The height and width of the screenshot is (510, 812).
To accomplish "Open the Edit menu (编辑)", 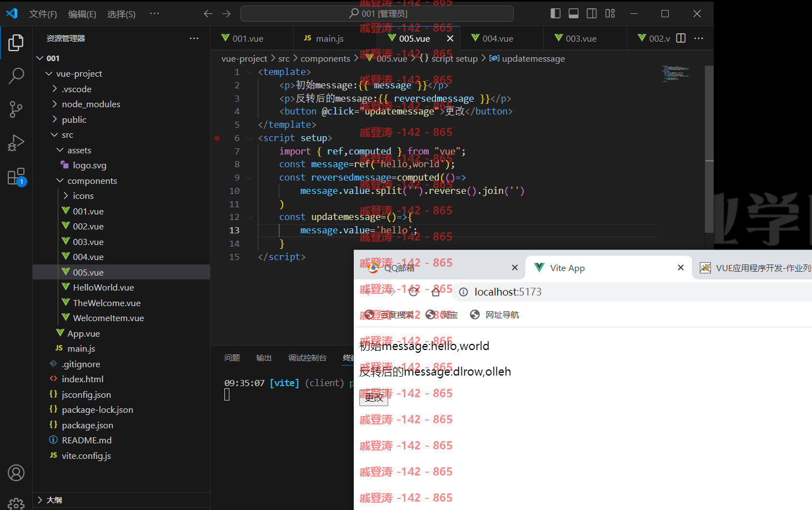I will tap(82, 14).
